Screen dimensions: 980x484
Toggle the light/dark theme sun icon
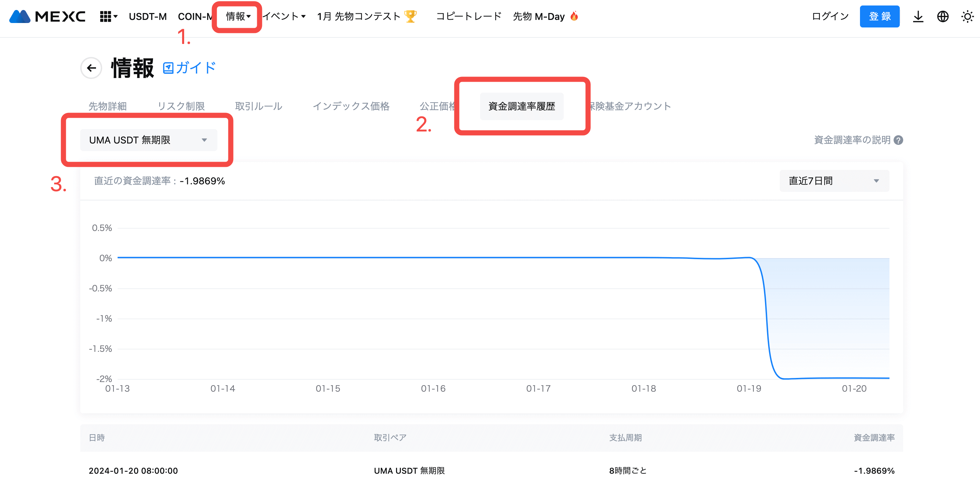pos(967,16)
